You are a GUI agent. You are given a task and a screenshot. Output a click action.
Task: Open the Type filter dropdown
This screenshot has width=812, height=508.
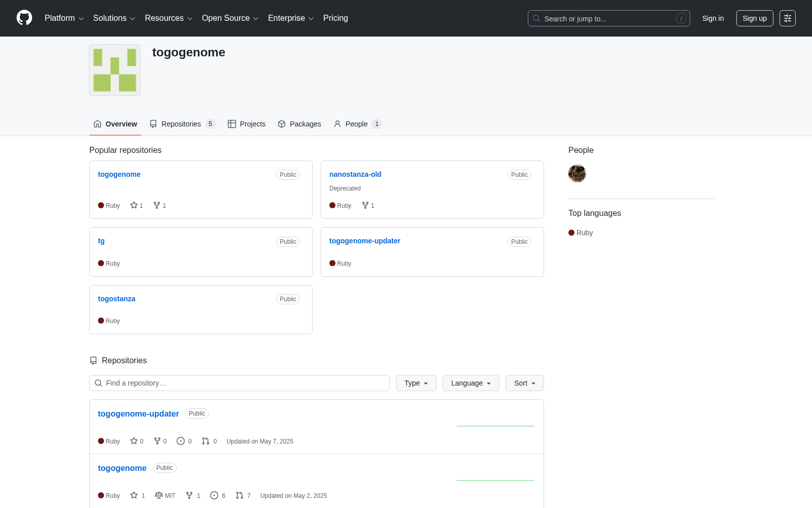click(x=416, y=383)
